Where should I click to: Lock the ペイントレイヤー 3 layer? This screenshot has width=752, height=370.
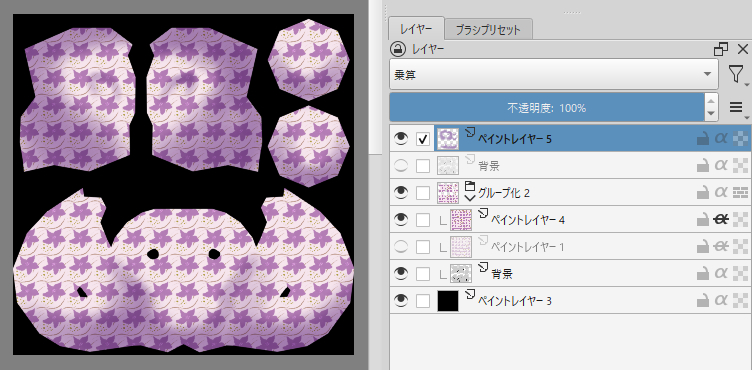(703, 301)
